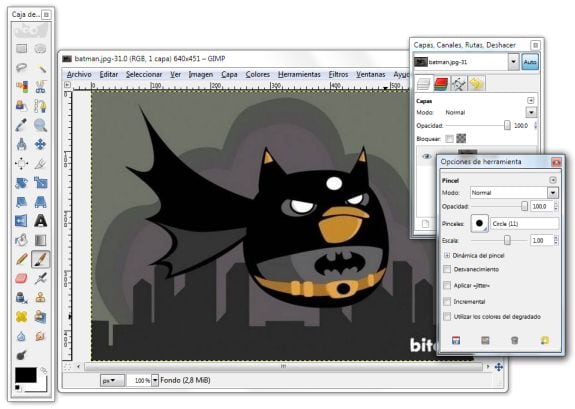Select the Zoom magnifier tool
Viewport: 575px width, 409px height.
click(40, 125)
